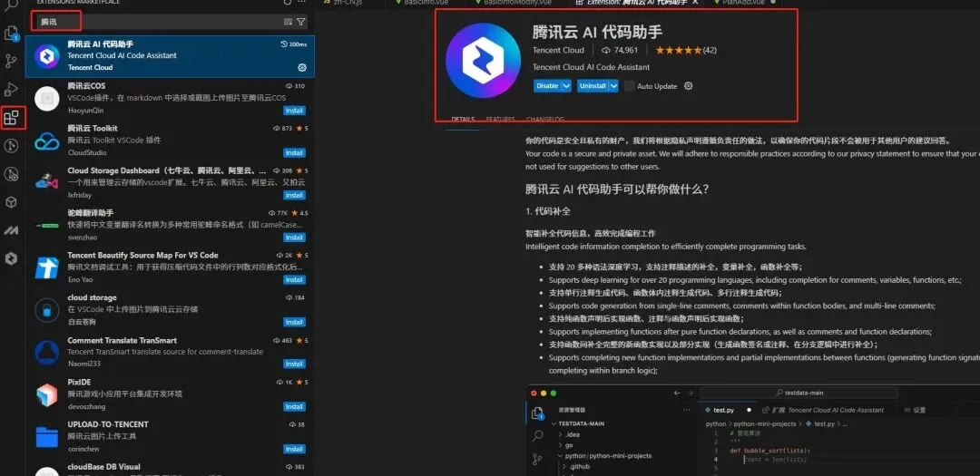The height and width of the screenshot is (476, 980).
Task: Click the Comment Translate TranSmart icon
Action: [x=47, y=353]
